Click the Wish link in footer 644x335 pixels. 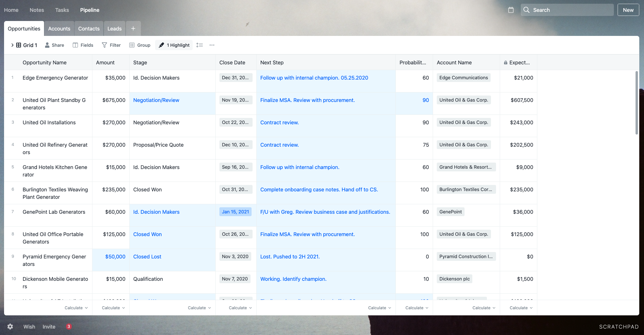click(x=29, y=327)
